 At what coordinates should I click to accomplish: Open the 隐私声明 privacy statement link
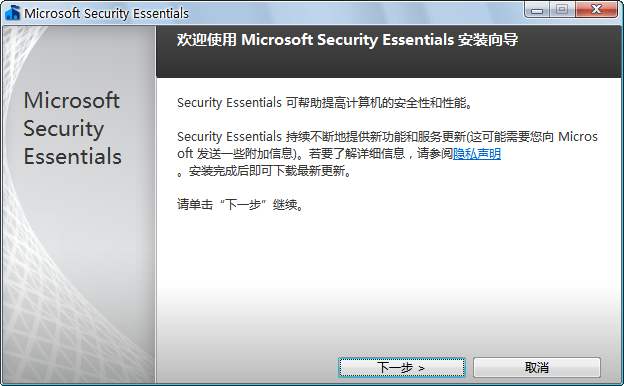pos(477,154)
